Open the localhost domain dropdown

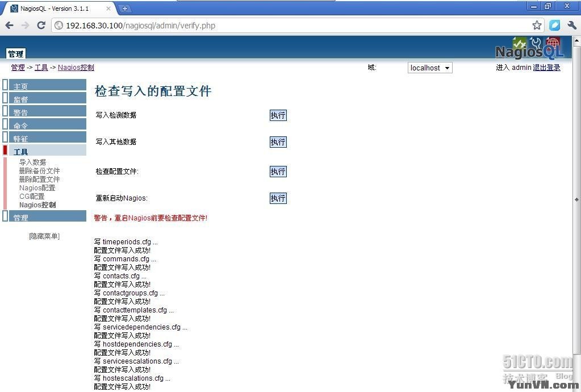pyautogui.click(x=430, y=68)
